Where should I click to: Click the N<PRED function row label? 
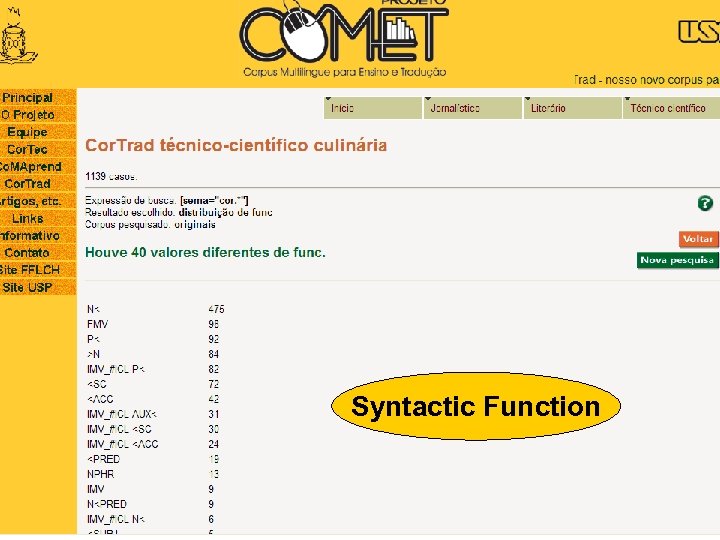pos(107,504)
